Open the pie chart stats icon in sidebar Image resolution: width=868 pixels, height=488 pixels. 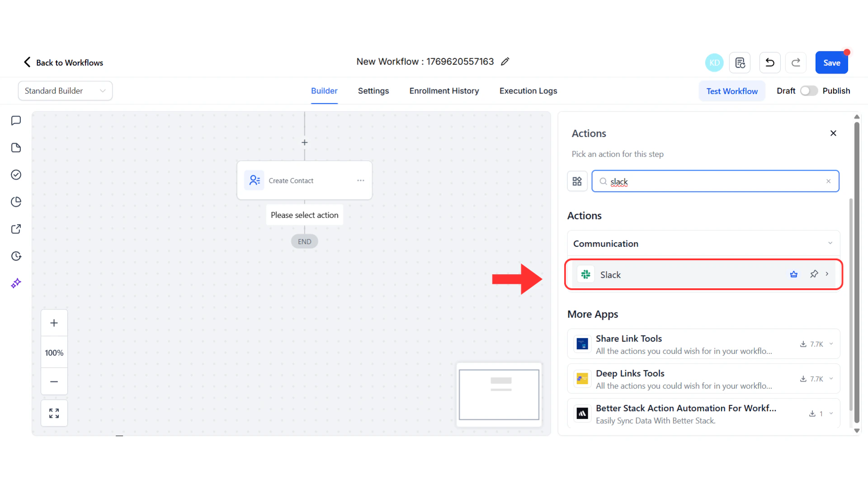pyautogui.click(x=16, y=202)
